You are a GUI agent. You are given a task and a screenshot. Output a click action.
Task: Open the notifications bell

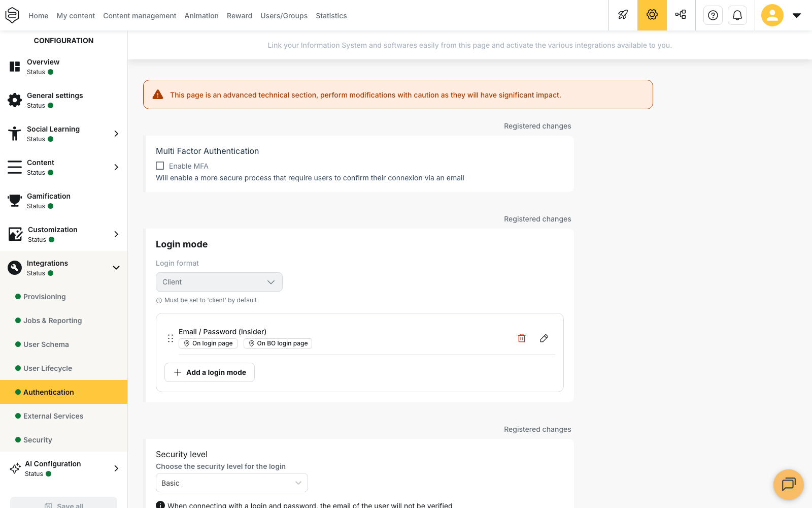click(x=737, y=15)
